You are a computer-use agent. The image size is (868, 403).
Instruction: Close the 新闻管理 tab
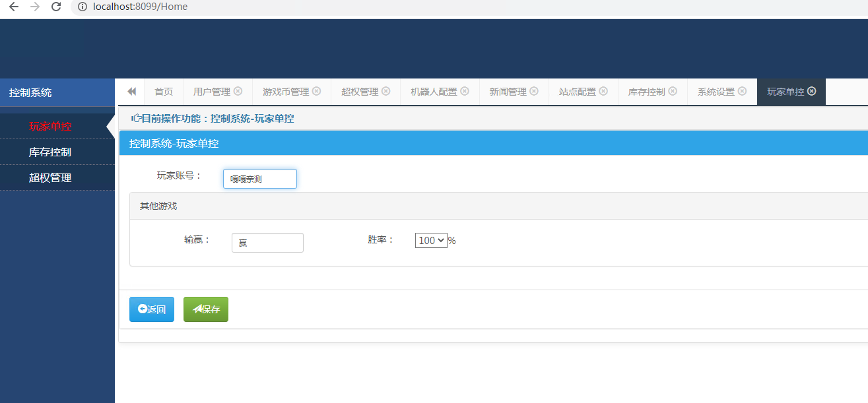tap(534, 92)
